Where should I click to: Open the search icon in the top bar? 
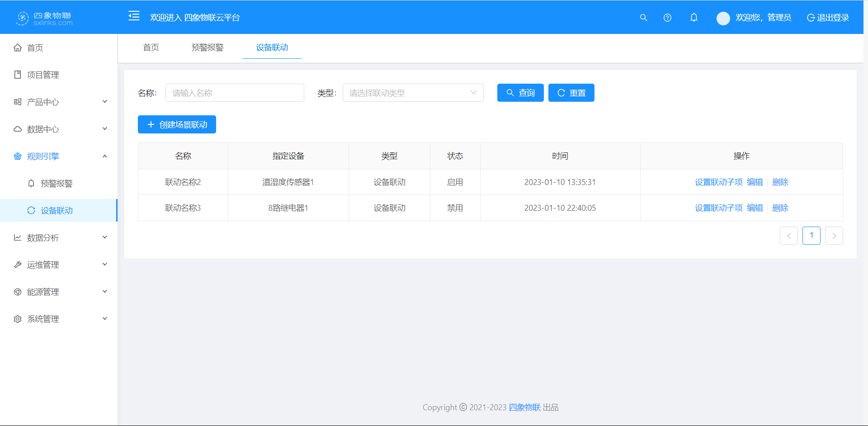(643, 18)
